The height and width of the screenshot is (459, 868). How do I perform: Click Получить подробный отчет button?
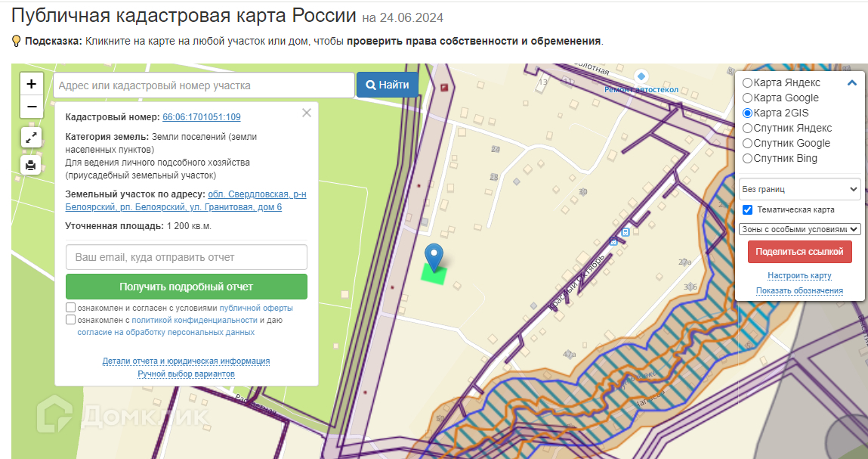(187, 287)
